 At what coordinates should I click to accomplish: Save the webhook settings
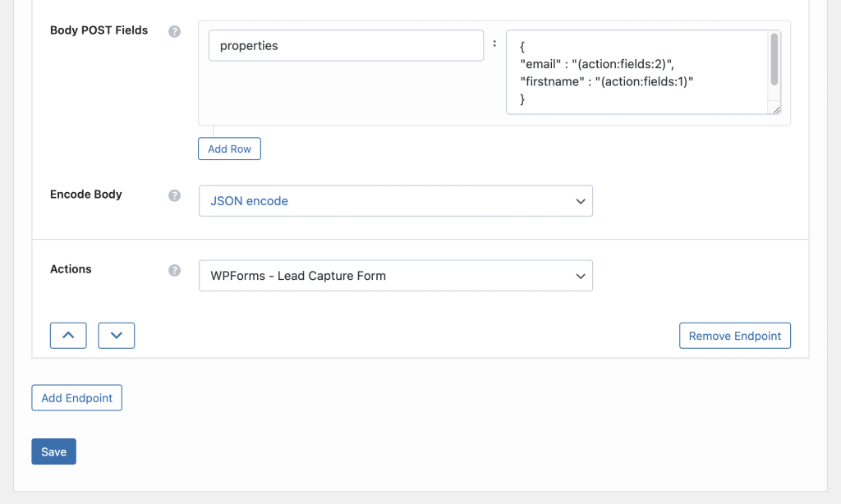53,451
